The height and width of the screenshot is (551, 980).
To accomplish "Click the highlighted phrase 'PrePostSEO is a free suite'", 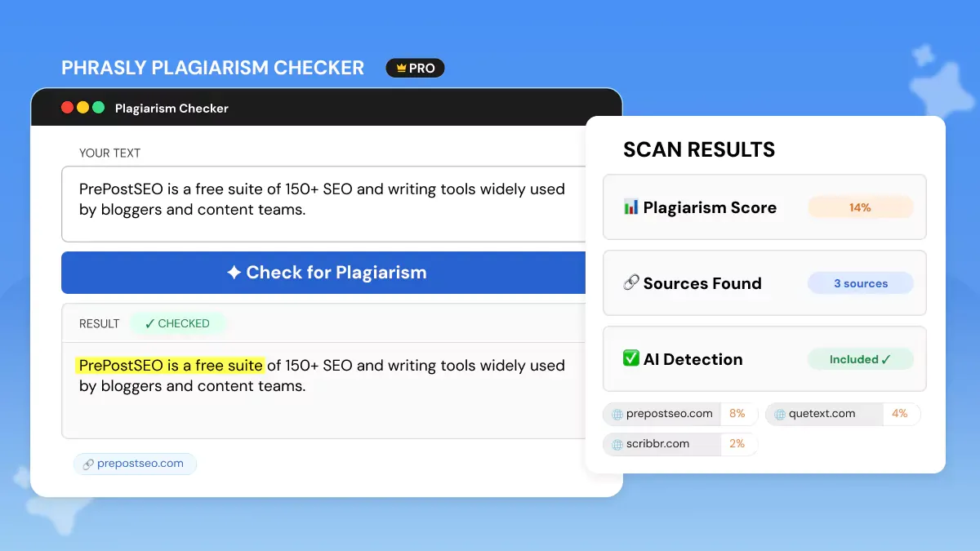I will coord(170,365).
